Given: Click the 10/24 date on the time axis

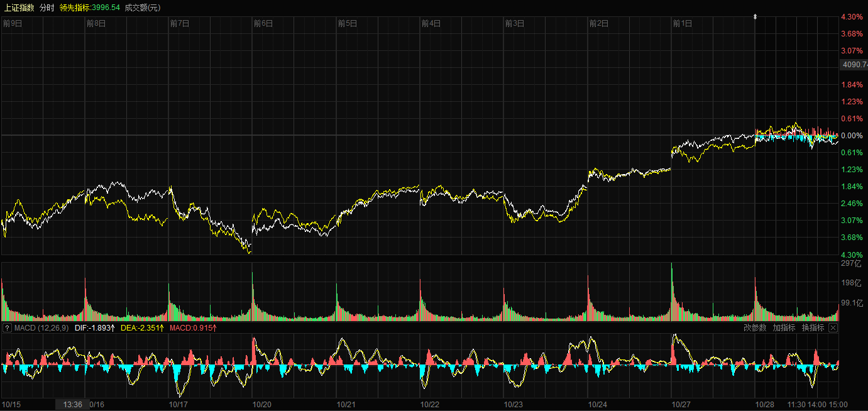Looking at the screenshot, I should [x=597, y=405].
